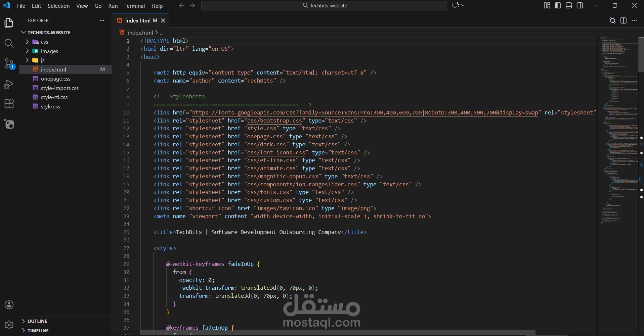The height and width of the screenshot is (336, 644).
Task: Open the Copilot chat icon in title bar
Action: [456, 5]
